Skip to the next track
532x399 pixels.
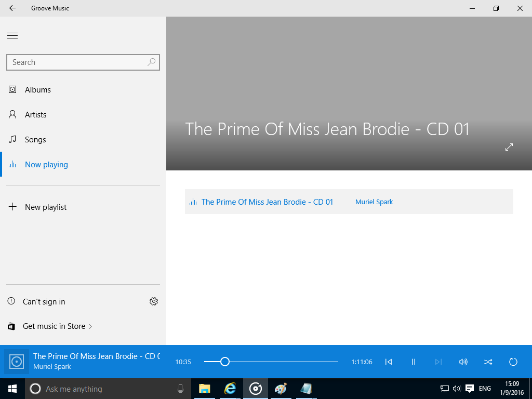coord(438,362)
